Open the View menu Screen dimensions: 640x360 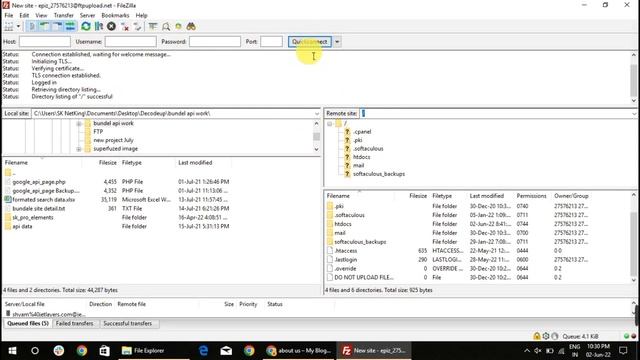(x=41, y=15)
